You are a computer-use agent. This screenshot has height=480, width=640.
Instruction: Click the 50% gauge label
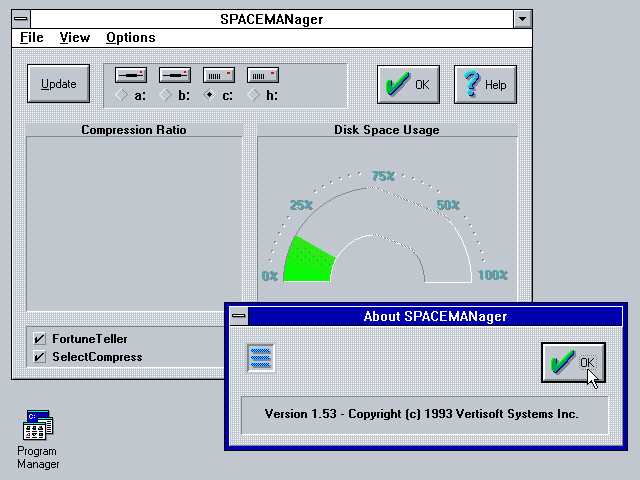coord(448,205)
